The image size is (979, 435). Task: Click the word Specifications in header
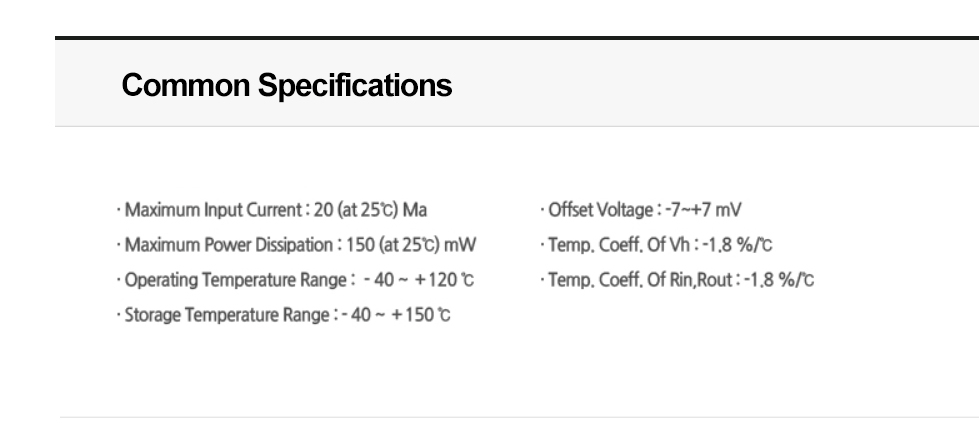pos(355,86)
